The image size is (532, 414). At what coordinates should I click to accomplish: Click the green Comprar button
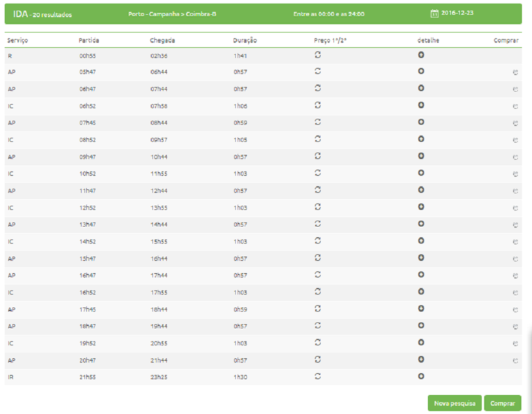tap(502, 403)
